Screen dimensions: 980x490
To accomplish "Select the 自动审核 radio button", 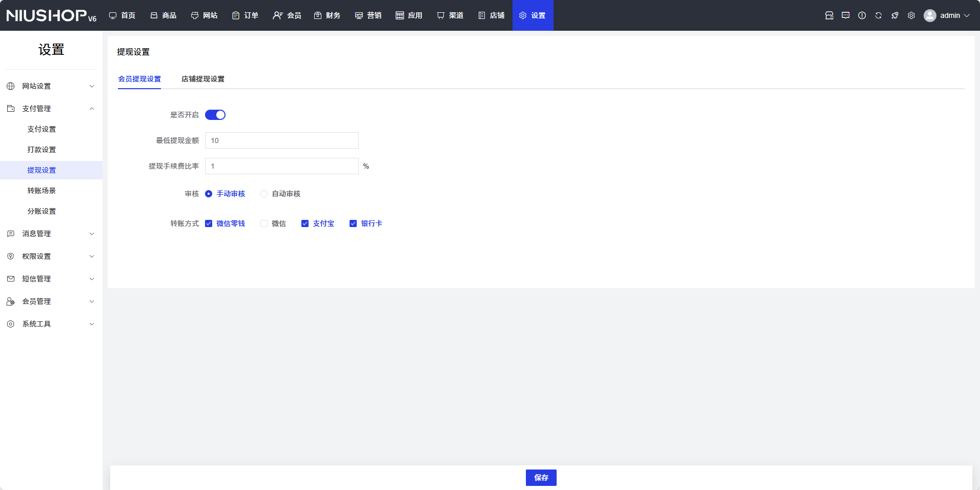I will tap(264, 194).
